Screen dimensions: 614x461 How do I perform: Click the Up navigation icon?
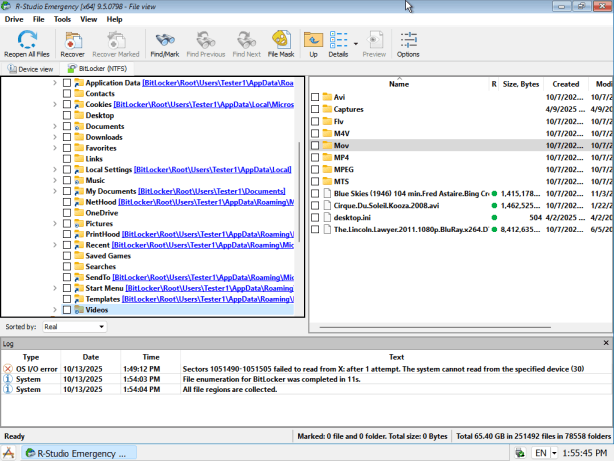(313, 40)
